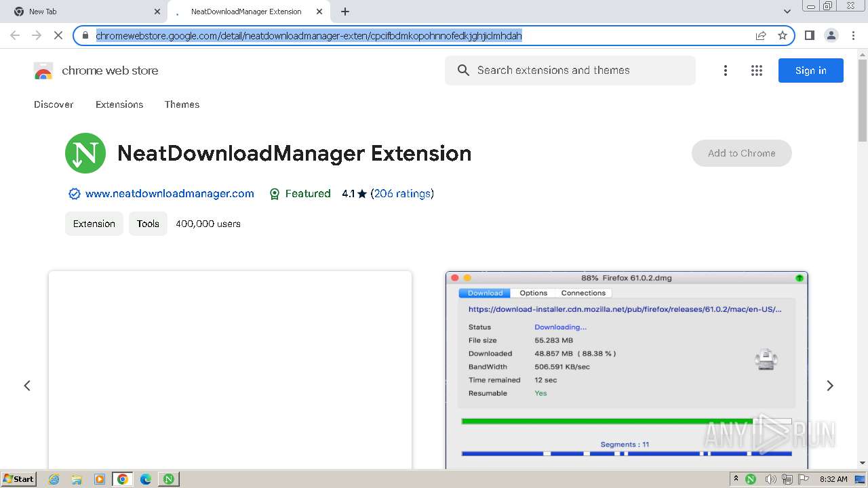Click the Tools category chip

pos(148,224)
